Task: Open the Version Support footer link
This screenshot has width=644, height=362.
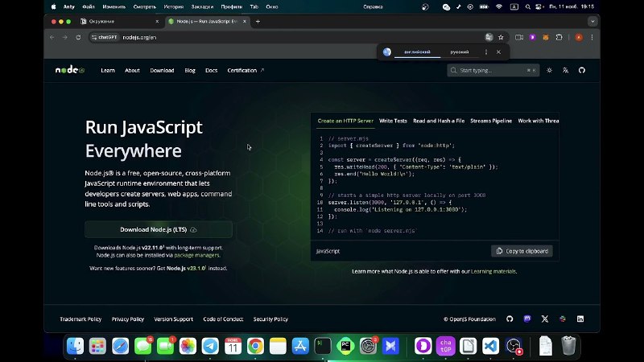Action: 173,319
